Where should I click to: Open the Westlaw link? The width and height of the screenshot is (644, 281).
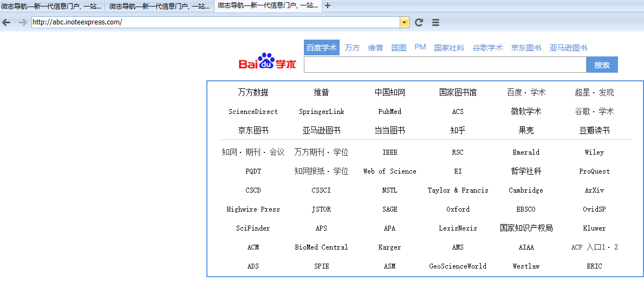(526, 266)
